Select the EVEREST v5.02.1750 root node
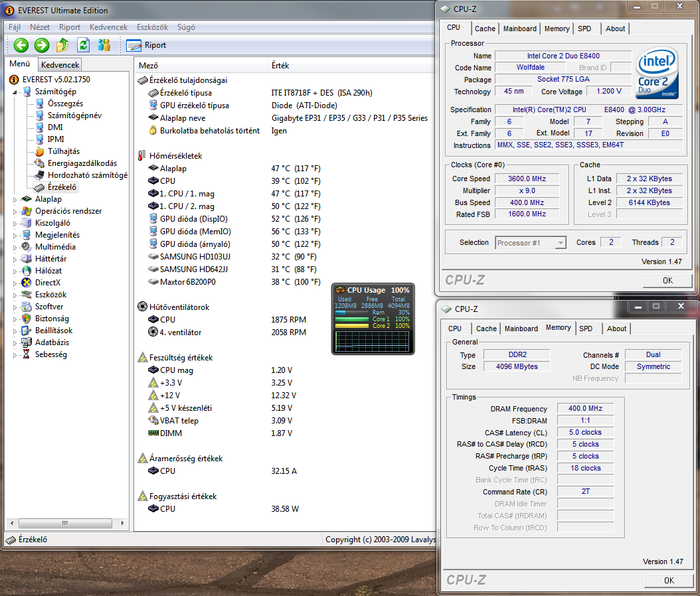The height and width of the screenshot is (596, 700). click(56, 80)
